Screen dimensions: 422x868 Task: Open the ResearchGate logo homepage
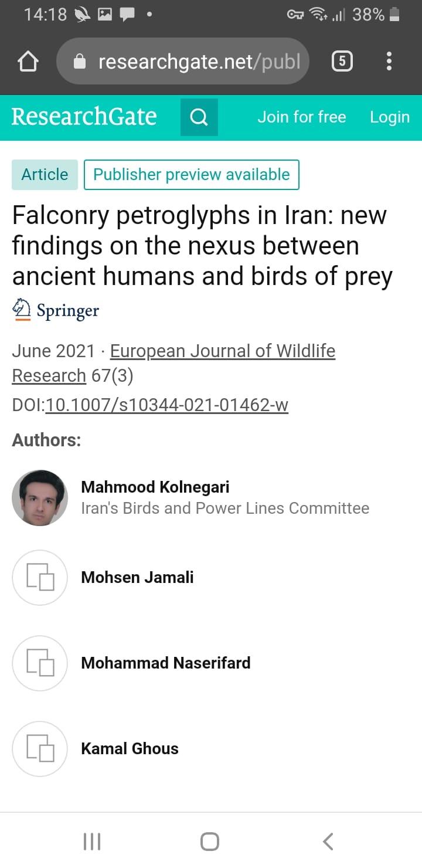tap(84, 117)
